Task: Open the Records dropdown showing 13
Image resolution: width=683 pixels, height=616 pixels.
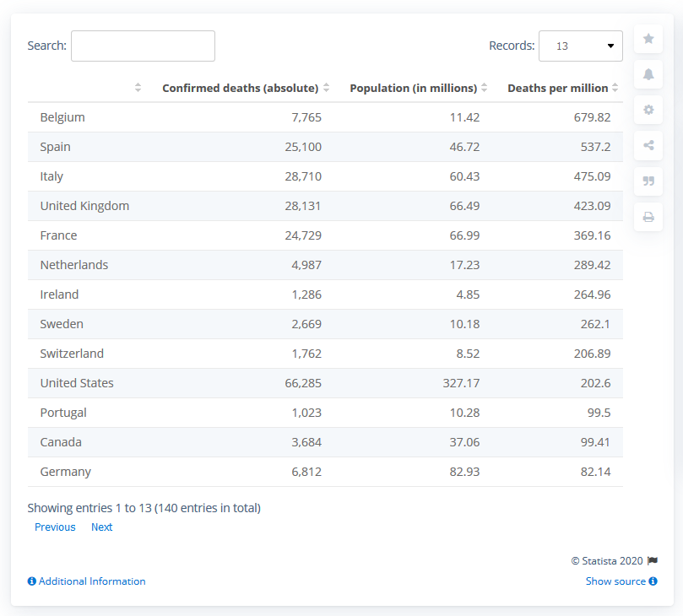Action: pos(580,46)
